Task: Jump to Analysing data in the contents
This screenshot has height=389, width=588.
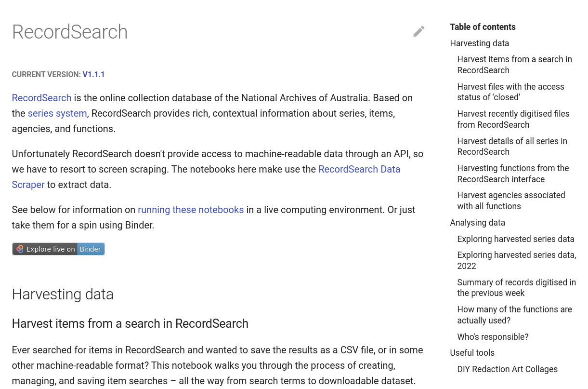Action: (478, 223)
